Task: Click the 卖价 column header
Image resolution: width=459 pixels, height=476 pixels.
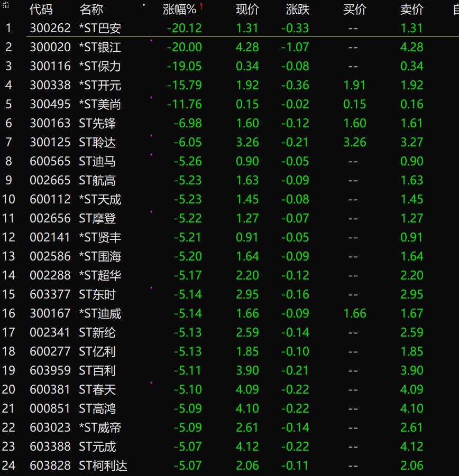Action: tap(411, 9)
